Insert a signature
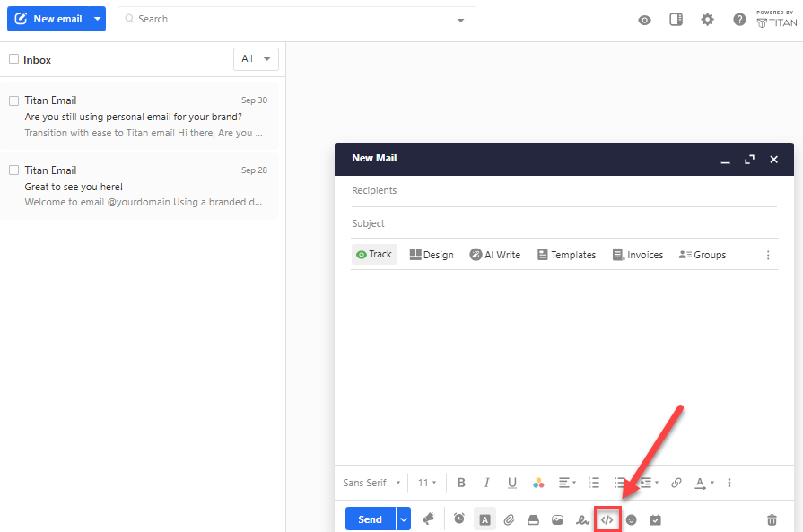Image resolution: width=803 pixels, height=532 pixels. [x=582, y=519]
